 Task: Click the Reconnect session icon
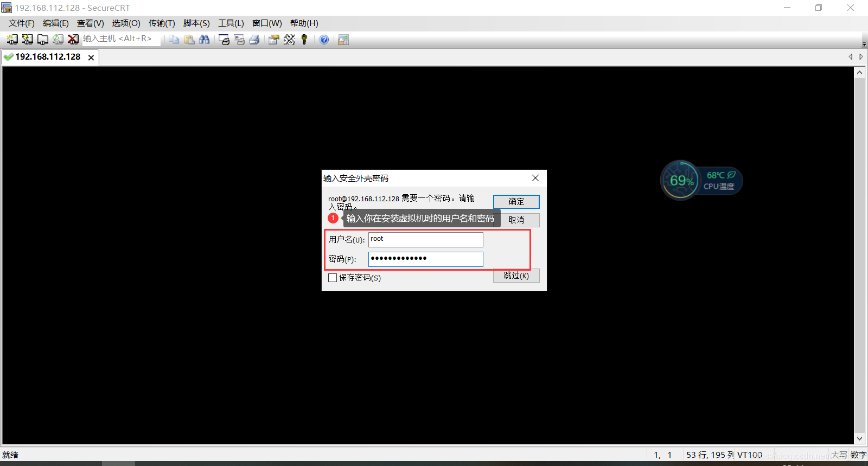(58, 39)
